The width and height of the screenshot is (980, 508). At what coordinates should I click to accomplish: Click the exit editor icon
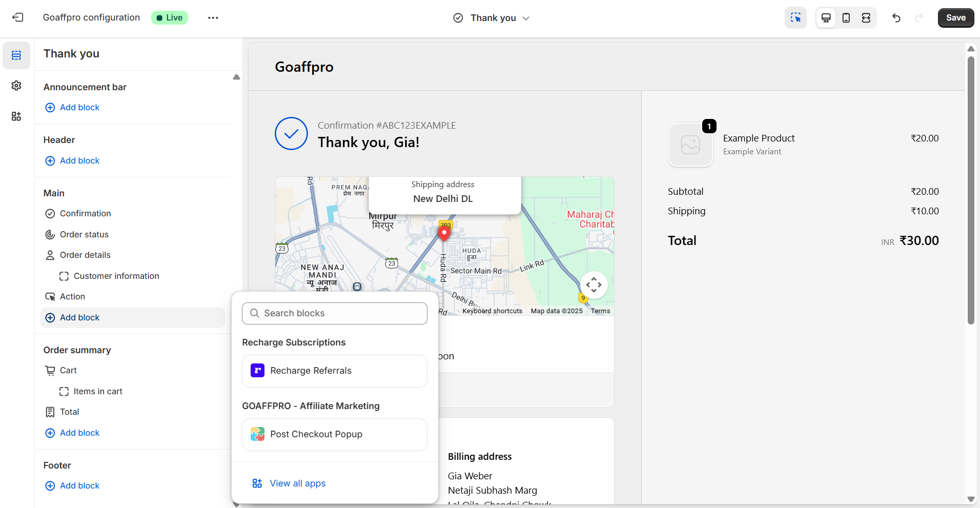18,17
